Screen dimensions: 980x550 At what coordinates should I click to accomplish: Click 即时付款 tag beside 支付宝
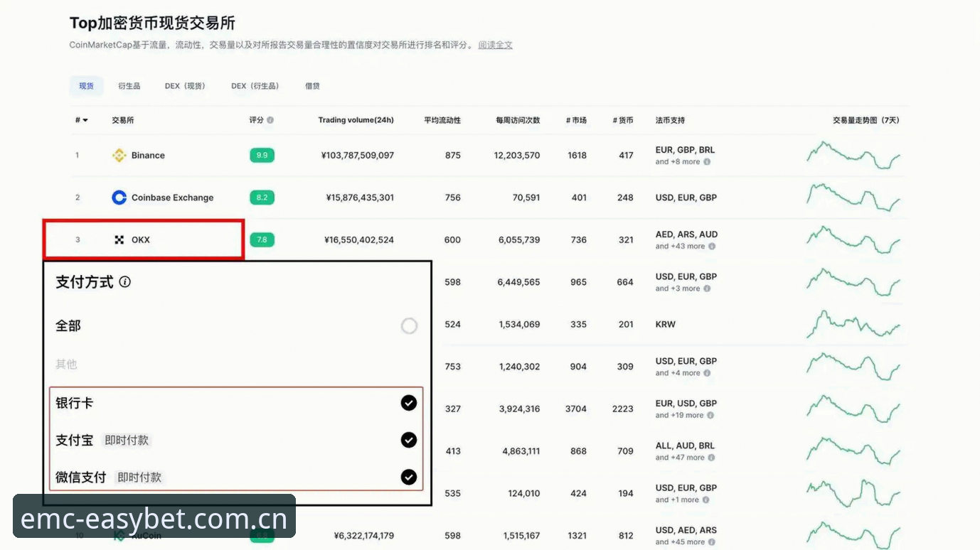pos(127,441)
